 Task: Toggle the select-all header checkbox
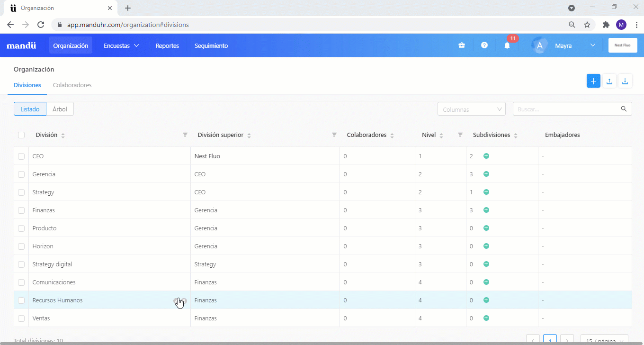tap(21, 135)
